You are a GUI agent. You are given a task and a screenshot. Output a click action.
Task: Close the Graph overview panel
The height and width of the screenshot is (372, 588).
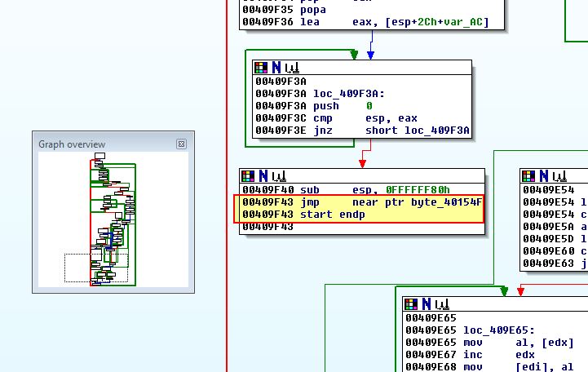pyautogui.click(x=182, y=144)
